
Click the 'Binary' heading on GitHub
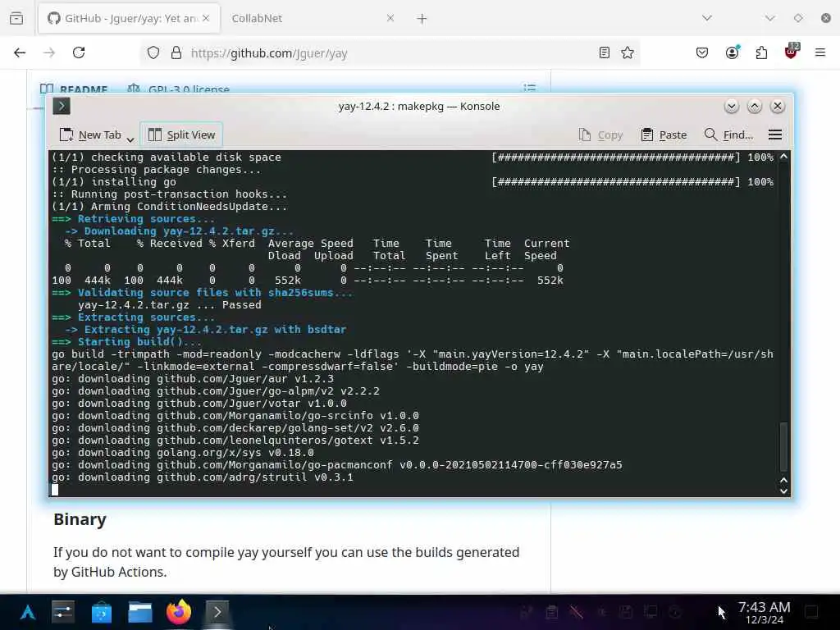pyautogui.click(x=80, y=519)
